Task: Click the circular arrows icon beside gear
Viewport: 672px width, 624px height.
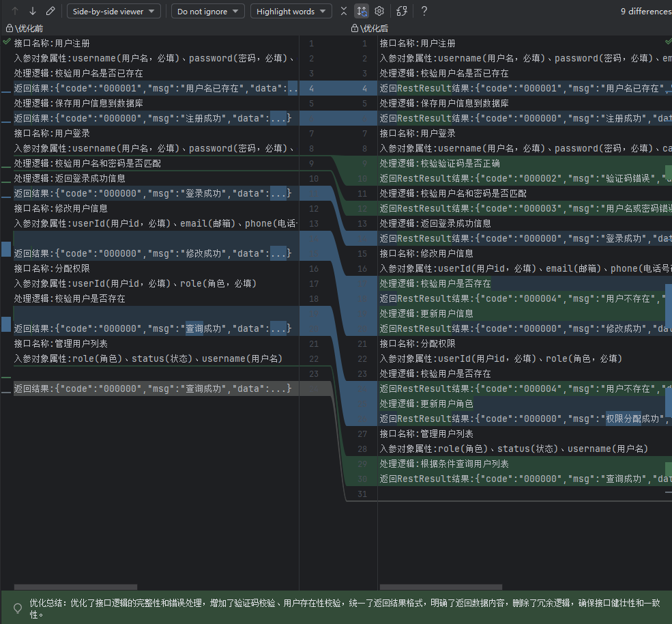Action: [402, 11]
